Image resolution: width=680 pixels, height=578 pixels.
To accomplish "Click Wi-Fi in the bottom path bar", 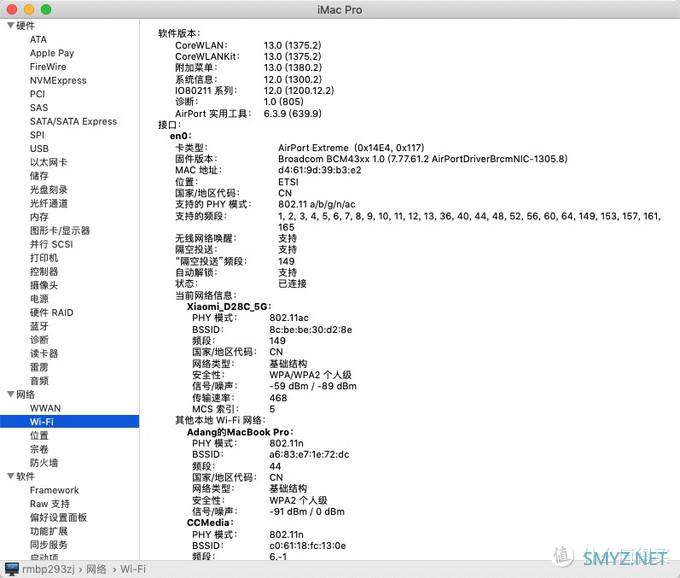I will pos(133,569).
